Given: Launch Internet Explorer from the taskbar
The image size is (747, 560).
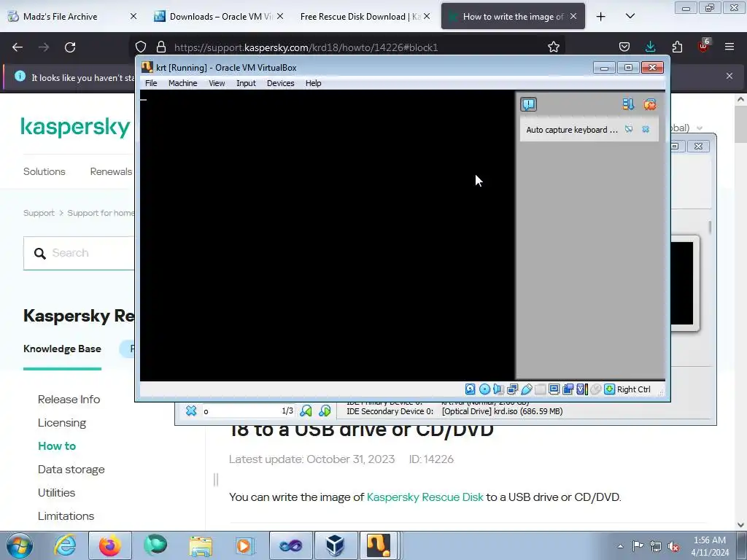Looking at the screenshot, I should (65, 545).
